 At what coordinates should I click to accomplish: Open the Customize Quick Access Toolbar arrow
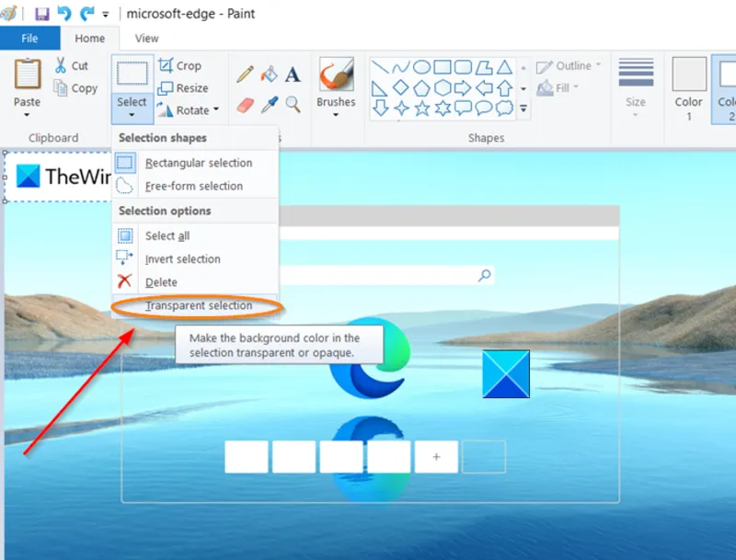pos(106,15)
